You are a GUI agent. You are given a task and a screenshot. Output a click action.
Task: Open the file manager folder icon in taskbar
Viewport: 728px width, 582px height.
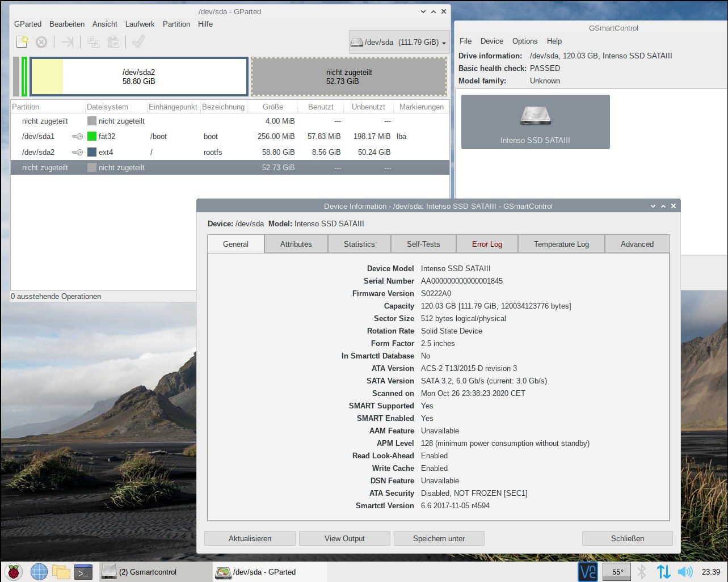coord(61,572)
